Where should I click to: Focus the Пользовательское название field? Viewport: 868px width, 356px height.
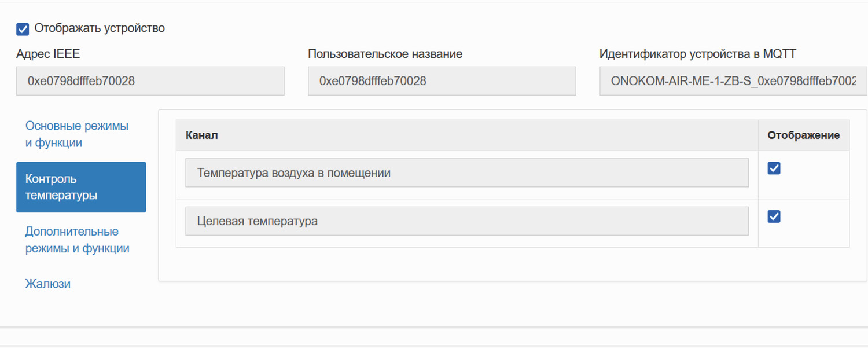click(x=442, y=81)
